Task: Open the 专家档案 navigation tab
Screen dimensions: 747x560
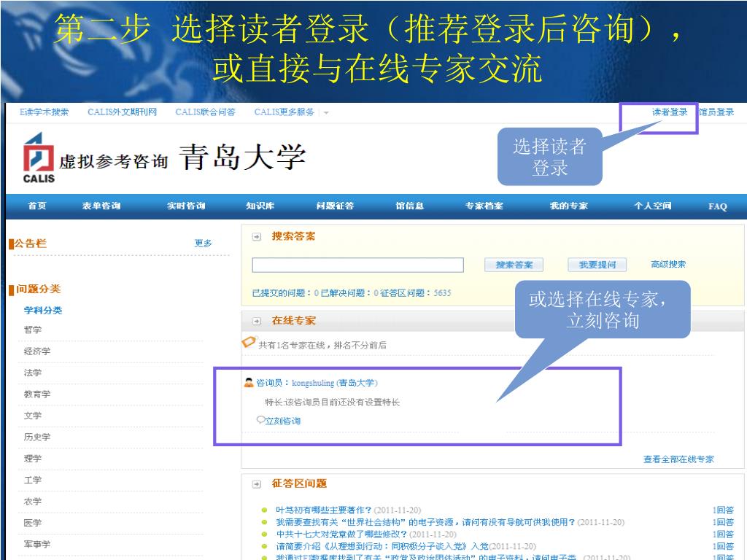Action: 484,206
